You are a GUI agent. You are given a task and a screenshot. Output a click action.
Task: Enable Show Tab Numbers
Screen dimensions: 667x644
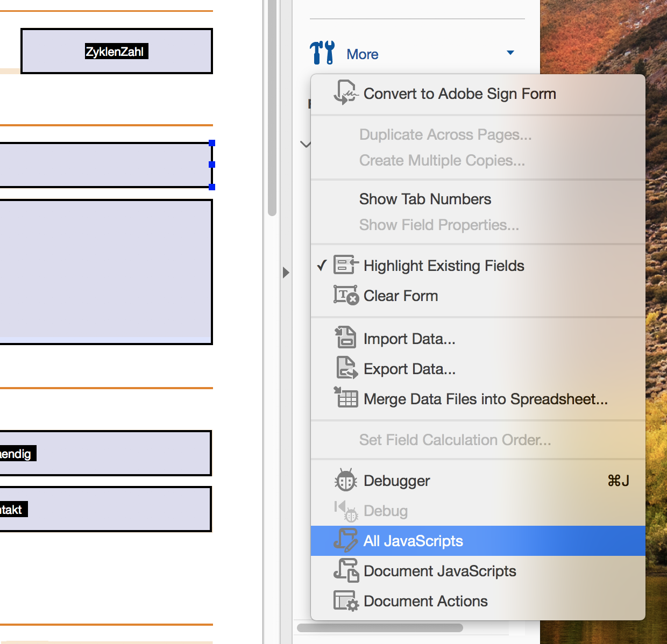click(425, 199)
